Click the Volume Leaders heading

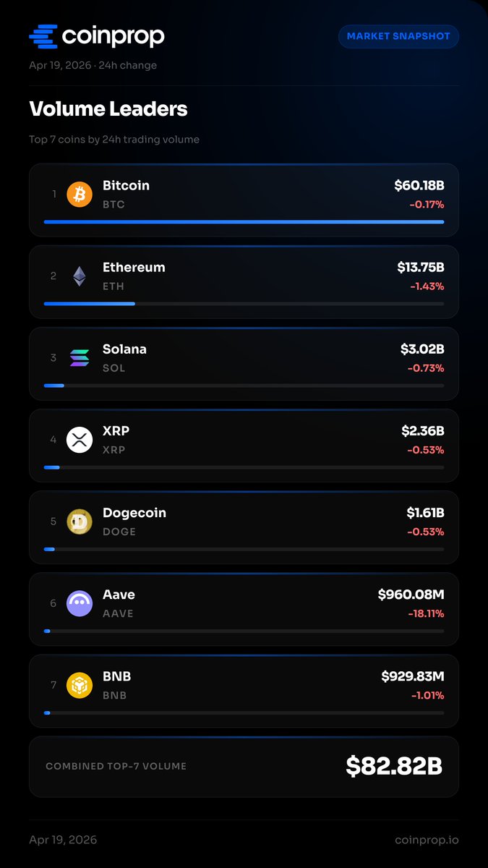[108, 109]
